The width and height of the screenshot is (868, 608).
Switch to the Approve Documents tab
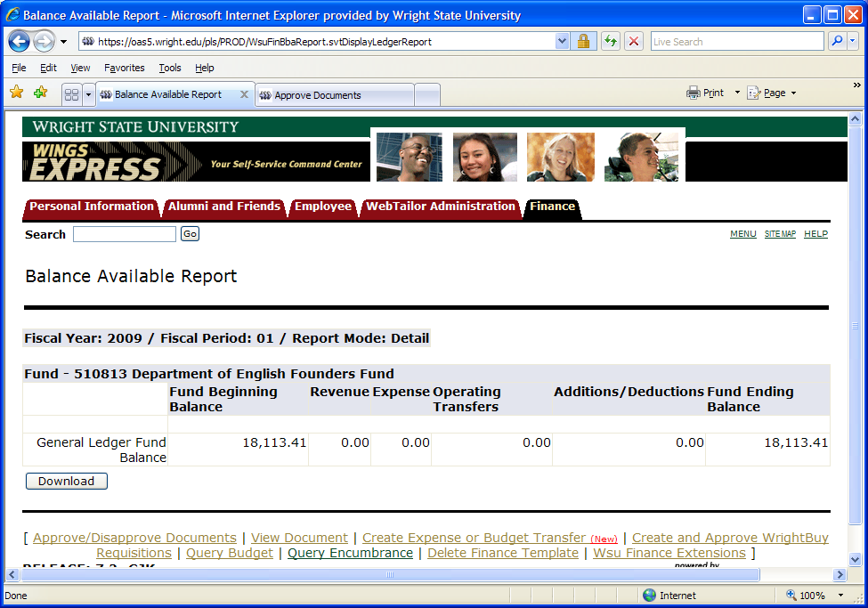tap(334, 95)
